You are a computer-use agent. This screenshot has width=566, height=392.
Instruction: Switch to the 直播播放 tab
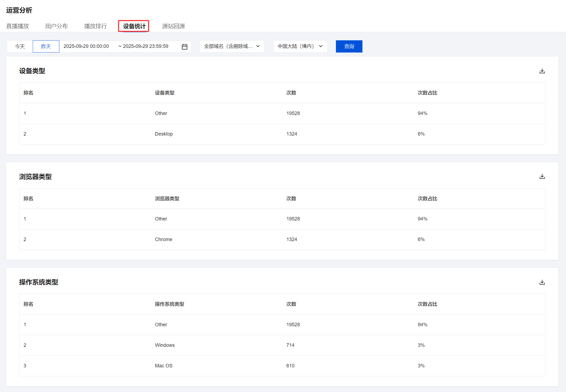pos(18,26)
